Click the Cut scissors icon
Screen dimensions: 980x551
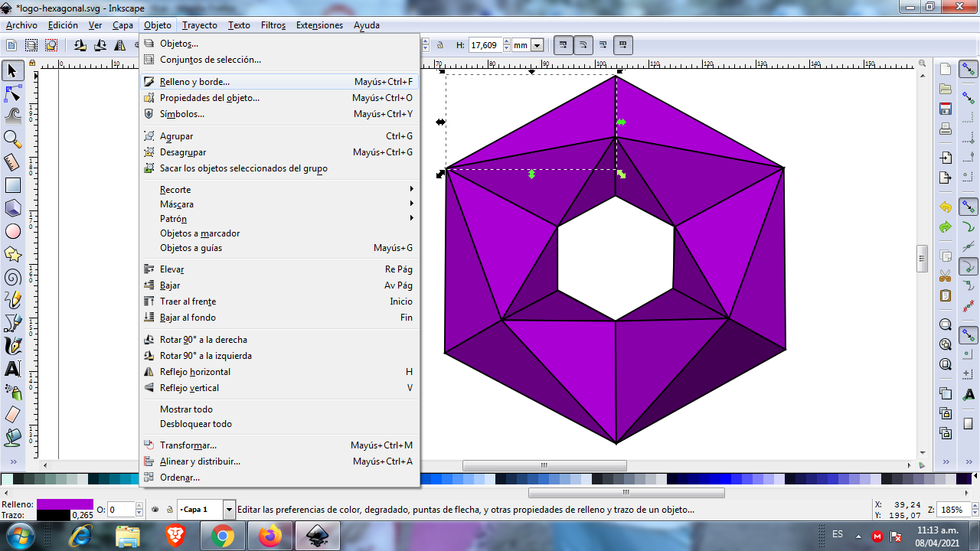pyautogui.click(x=946, y=275)
